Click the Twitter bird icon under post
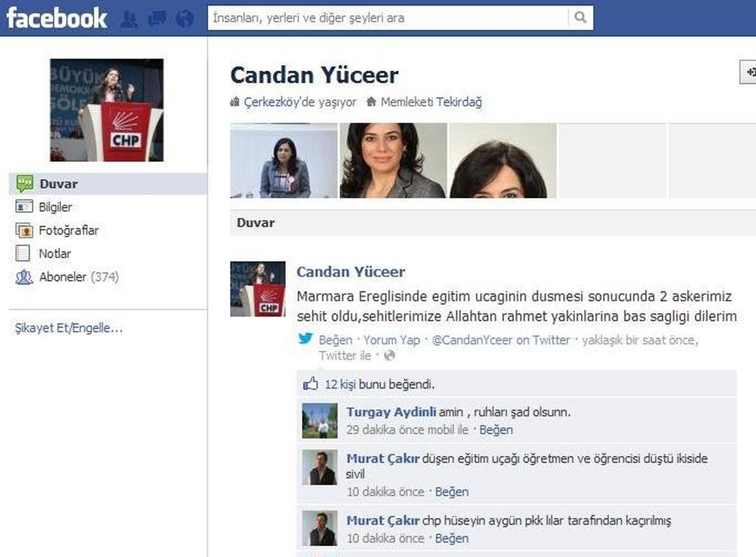 (306, 339)
